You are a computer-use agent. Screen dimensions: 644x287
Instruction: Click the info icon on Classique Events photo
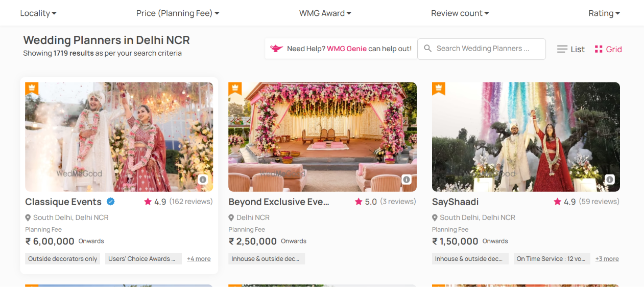tap(203, 180)
